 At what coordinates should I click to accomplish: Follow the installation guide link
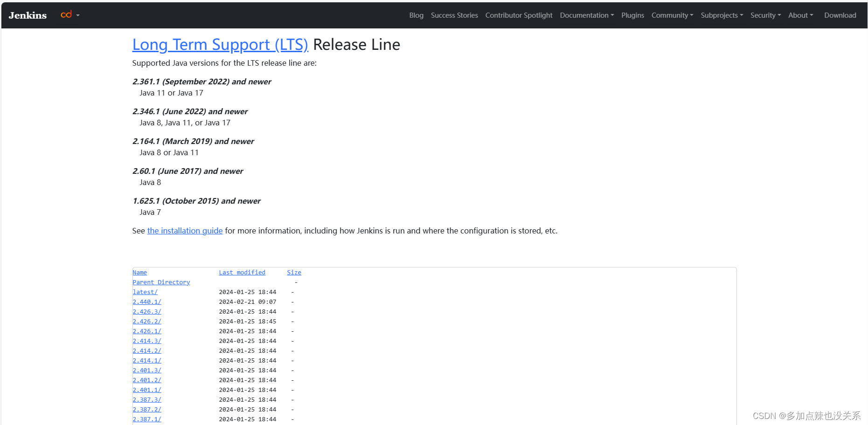pyautogui.click(x=185, y=231)
